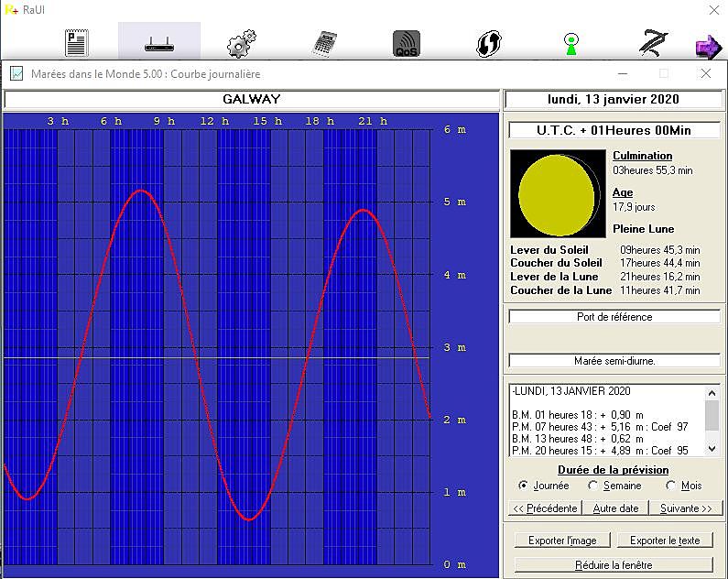The height and width of the screenshot is (579, 728).
Task: Open the QoS toolbar icon
Action: (x=407, y=44)
